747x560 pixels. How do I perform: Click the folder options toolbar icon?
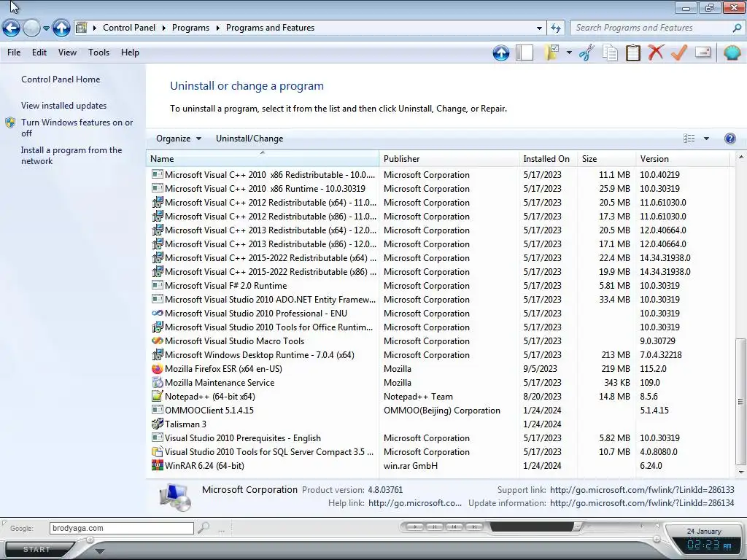tap(551, 52)
